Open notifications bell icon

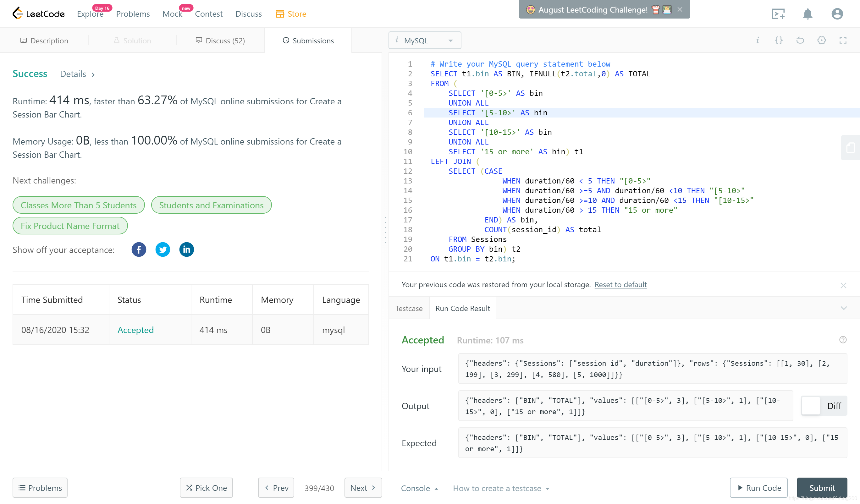(x=807, y=14)
